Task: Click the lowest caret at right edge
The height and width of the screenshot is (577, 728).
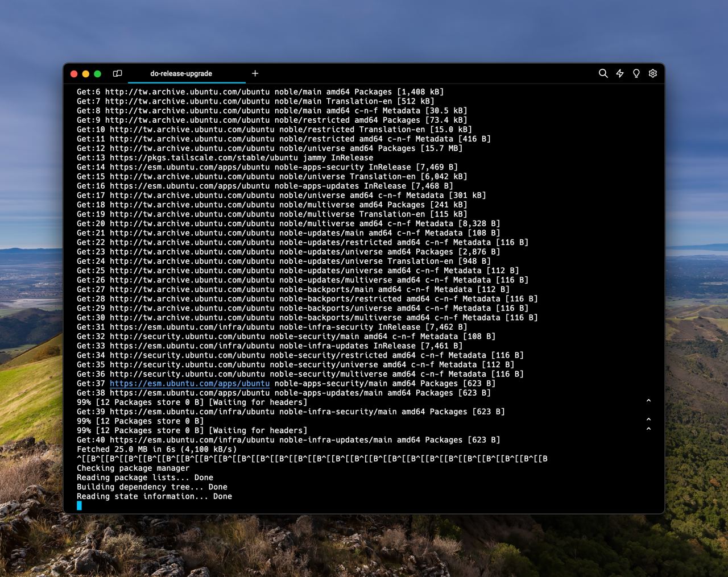Action: click(x=648, y=429)
